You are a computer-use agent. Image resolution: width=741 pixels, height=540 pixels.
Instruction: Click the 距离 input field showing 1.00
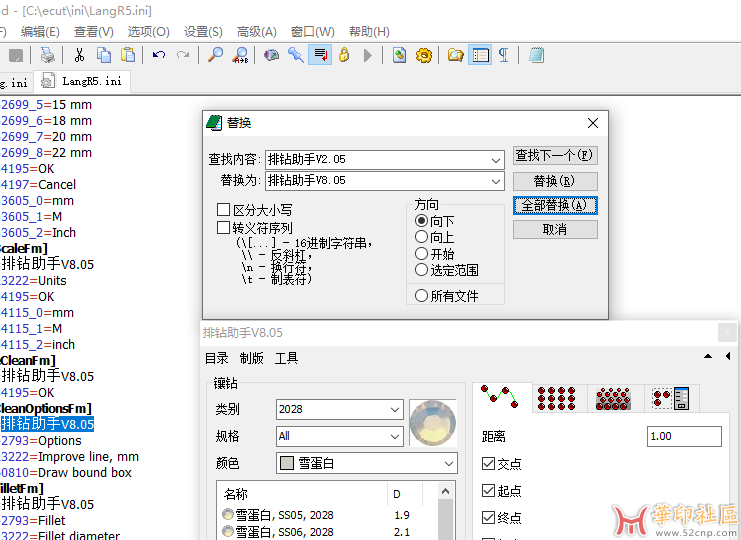684,436
